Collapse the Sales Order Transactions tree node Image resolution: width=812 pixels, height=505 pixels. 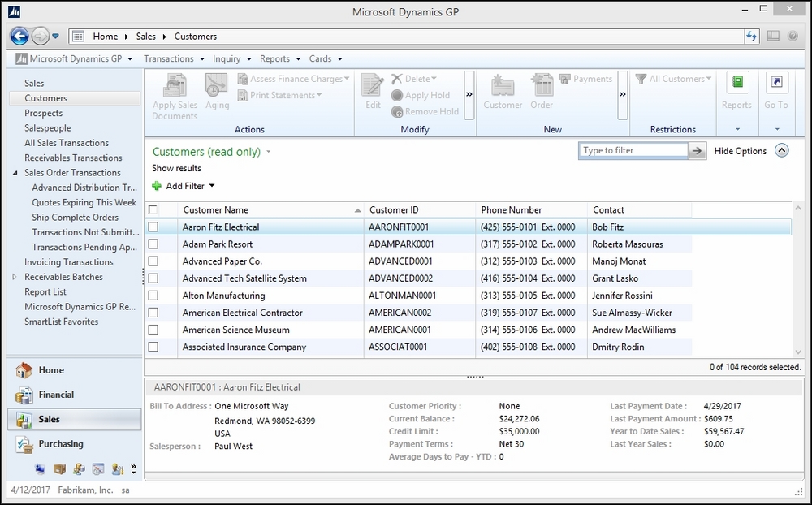[x=15, y=173]
